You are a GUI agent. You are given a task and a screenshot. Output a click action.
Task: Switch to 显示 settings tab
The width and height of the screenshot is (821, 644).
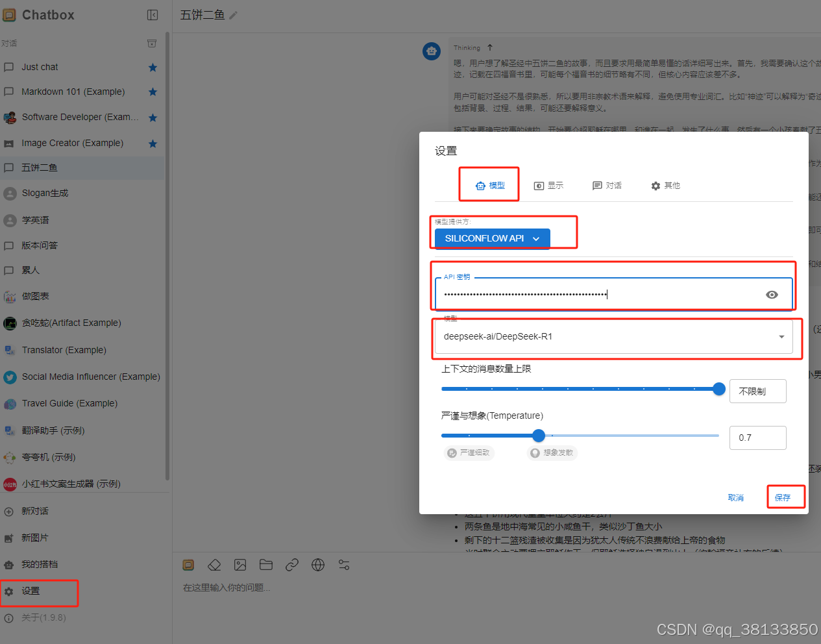tap(548, 186)
